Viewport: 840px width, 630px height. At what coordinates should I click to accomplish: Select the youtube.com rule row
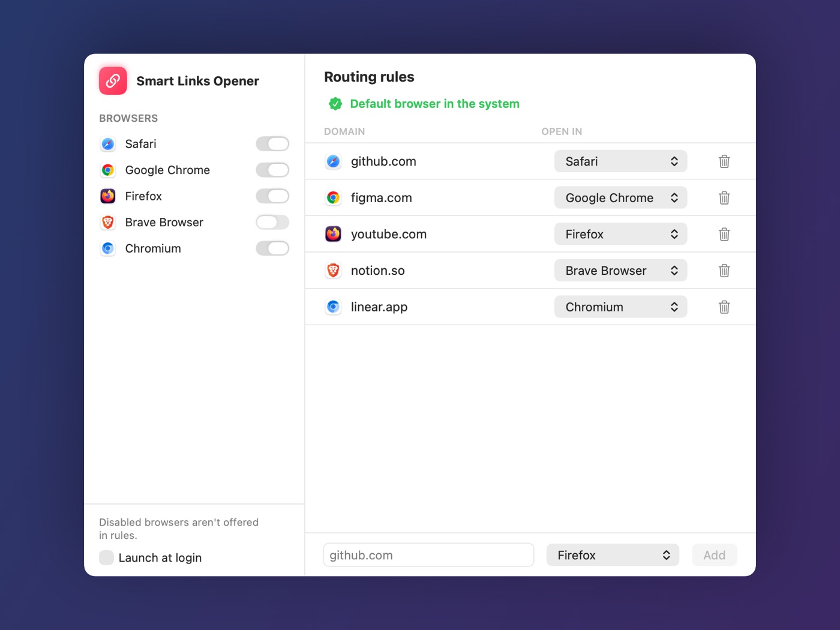pyautogui.click(x=530, y=234)
